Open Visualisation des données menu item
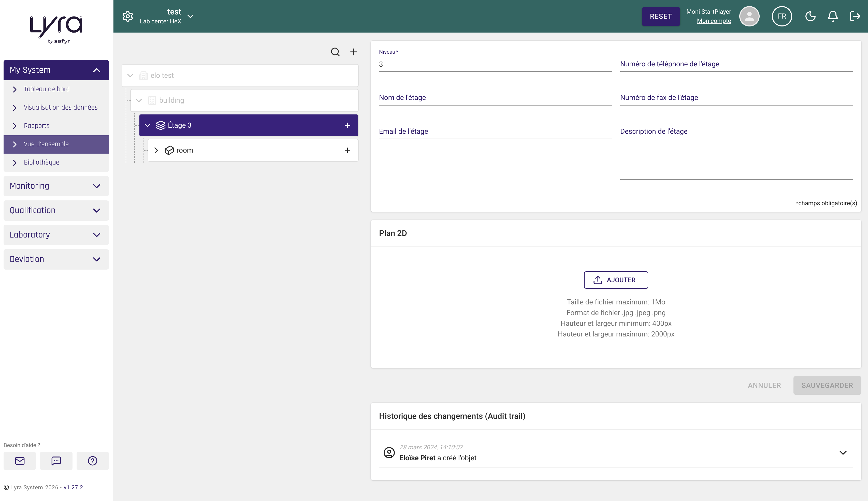This screenshot has height=501, width=868. coord(56,107)
